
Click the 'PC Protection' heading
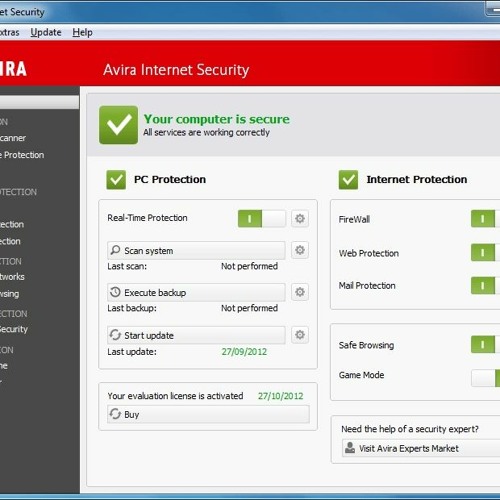(x=170, y=180)
